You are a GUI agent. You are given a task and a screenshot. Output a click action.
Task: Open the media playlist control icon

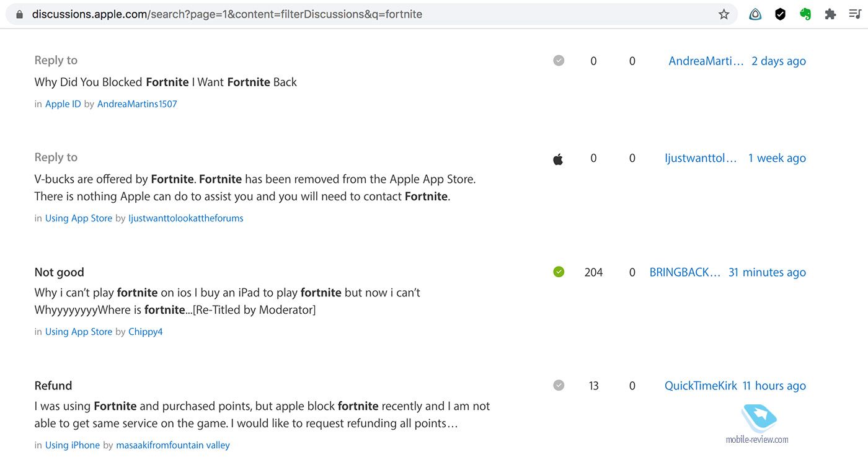click(x=855, y=14)
